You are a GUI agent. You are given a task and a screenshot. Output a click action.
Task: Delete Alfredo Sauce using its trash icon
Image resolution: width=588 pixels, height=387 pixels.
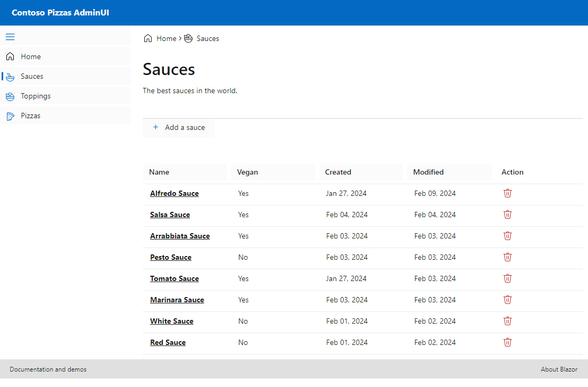click(508, 193)
